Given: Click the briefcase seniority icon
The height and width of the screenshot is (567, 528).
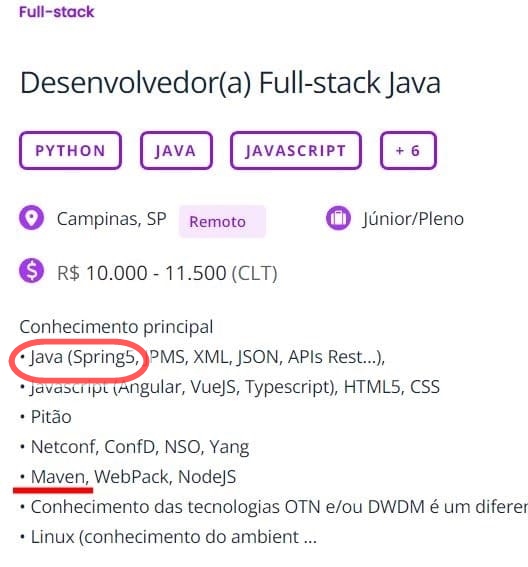Looking at the screenshot, I should 338,218.
